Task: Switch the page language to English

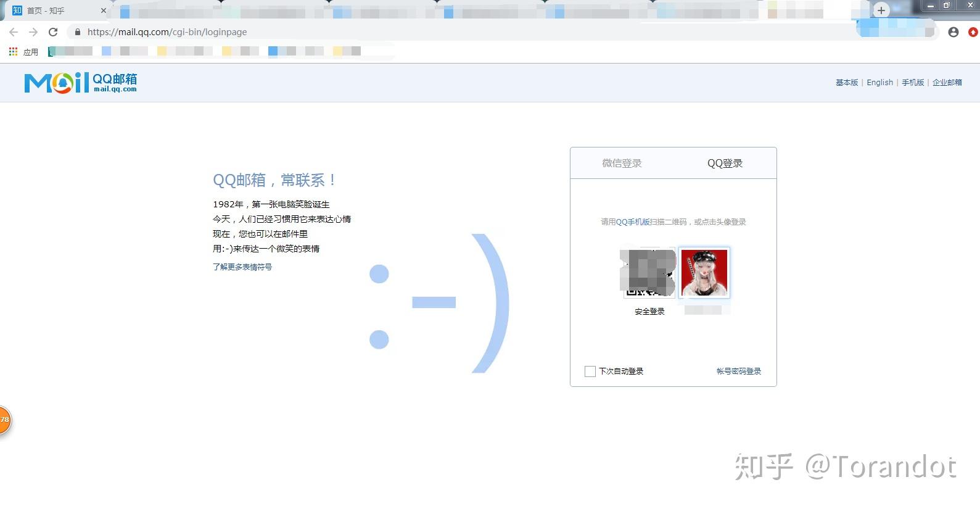Action: pos(879,83)
